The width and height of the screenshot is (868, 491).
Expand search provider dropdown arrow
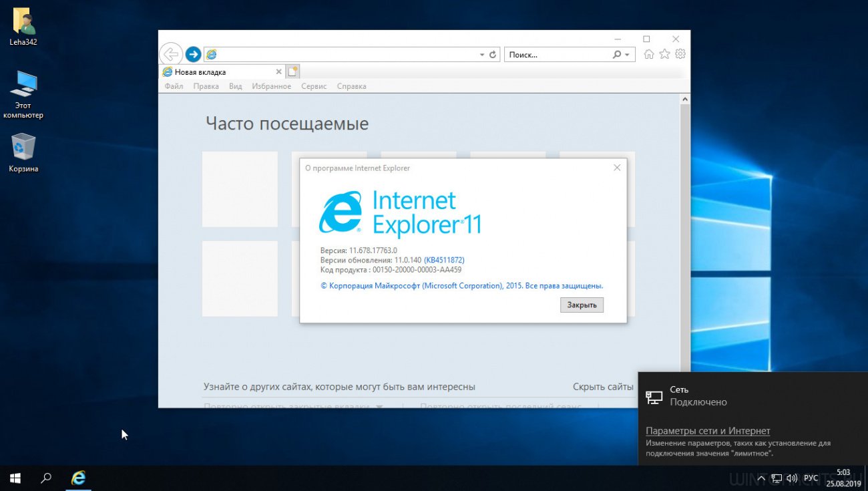[627, 55]
